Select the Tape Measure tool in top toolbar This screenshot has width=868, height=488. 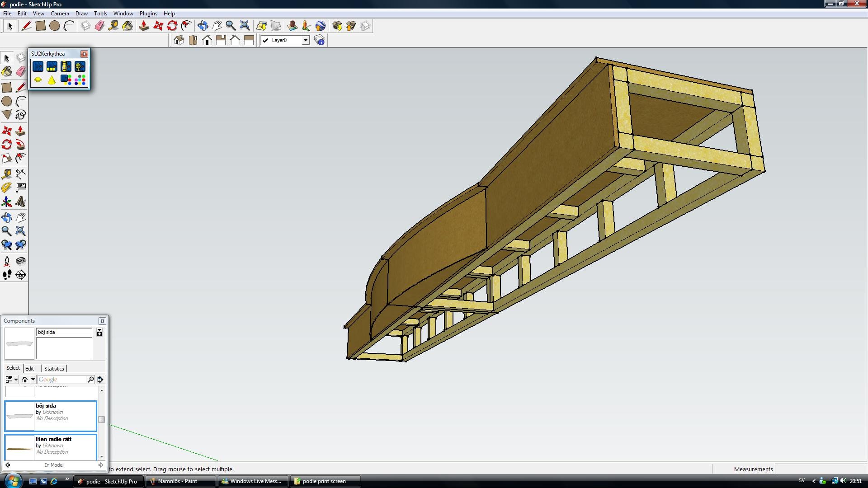click(x=113, y=26)
